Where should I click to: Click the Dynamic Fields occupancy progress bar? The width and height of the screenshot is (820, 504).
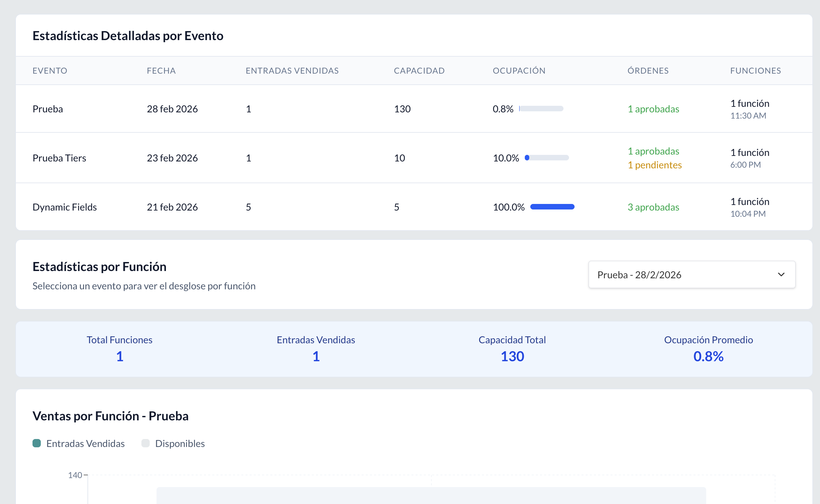552,207
